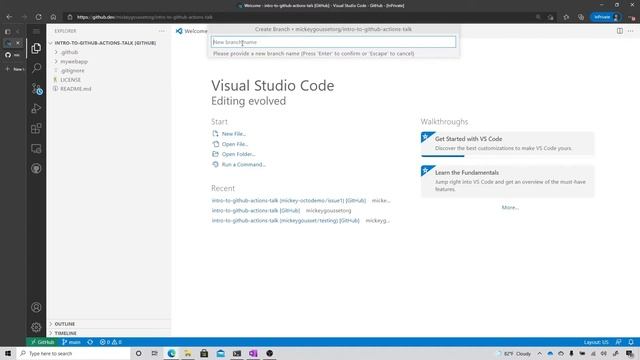
Task: Click the Open Folder link
Action: point(238,154)
